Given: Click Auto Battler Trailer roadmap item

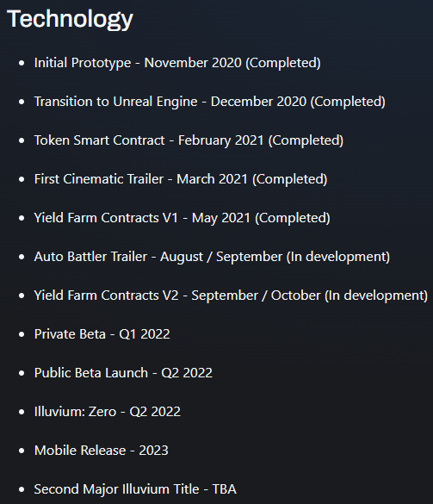Looking at the screenshot, I should [212, 257].
